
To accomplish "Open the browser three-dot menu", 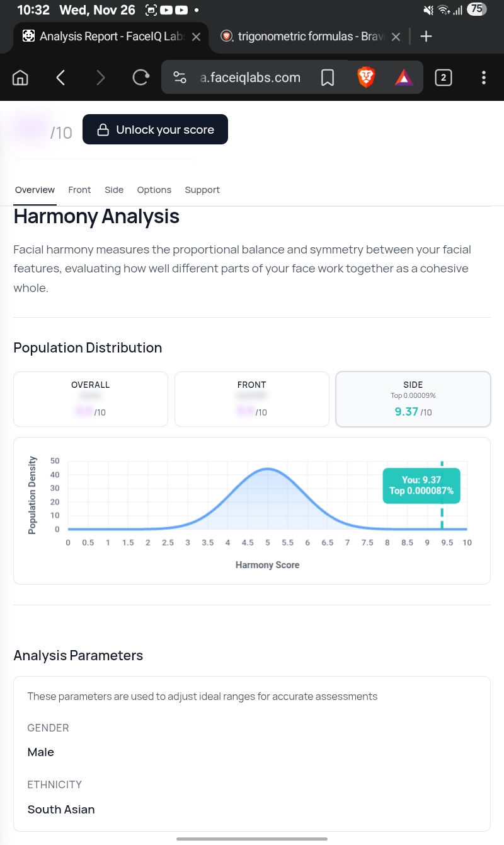I will [483, 78].
